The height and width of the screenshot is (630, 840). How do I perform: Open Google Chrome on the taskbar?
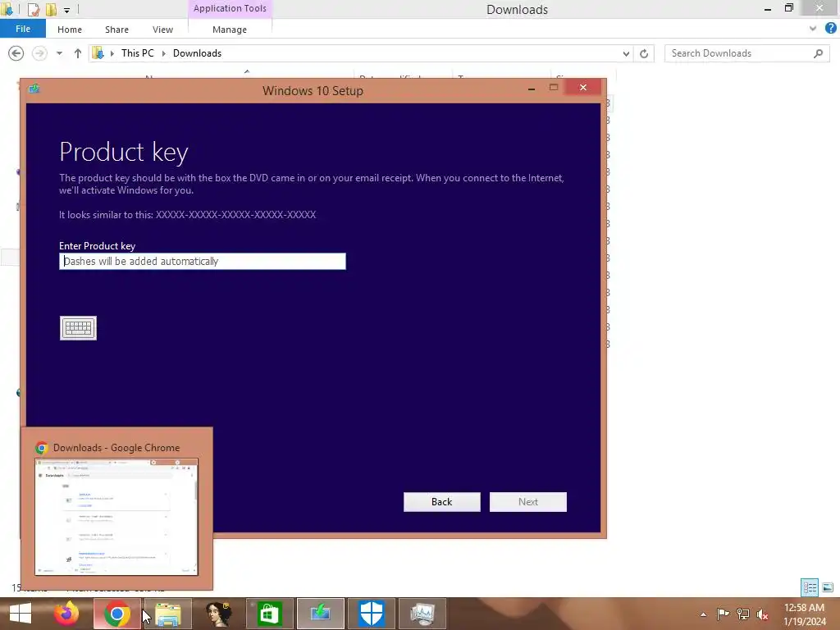point(116,614)
